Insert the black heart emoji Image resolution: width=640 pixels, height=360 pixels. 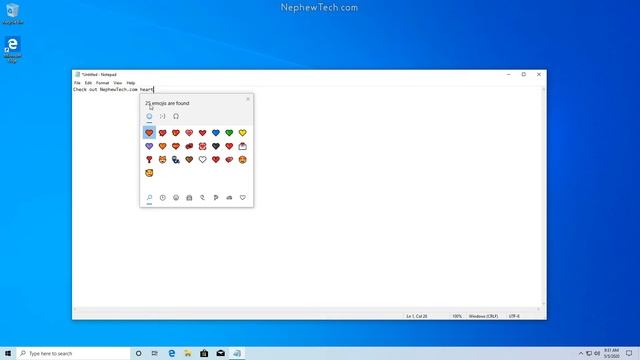pos(216,146)
